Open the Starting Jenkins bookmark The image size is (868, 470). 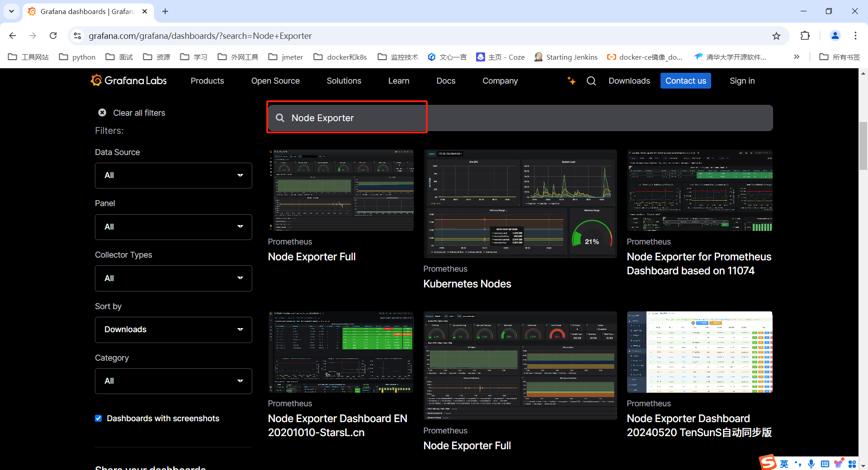[566, 57]
